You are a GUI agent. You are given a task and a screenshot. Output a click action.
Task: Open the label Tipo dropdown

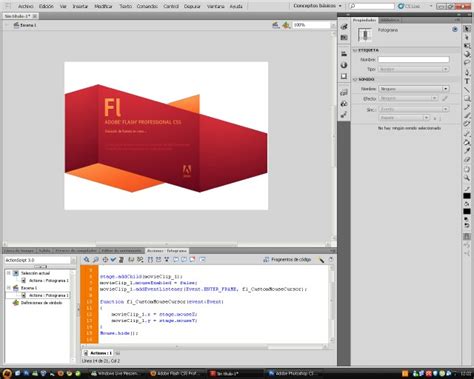point(413,69)
